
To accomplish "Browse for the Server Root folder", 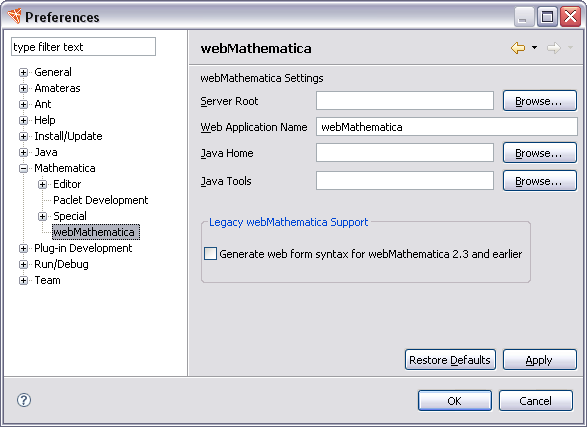I will (539, 101).
